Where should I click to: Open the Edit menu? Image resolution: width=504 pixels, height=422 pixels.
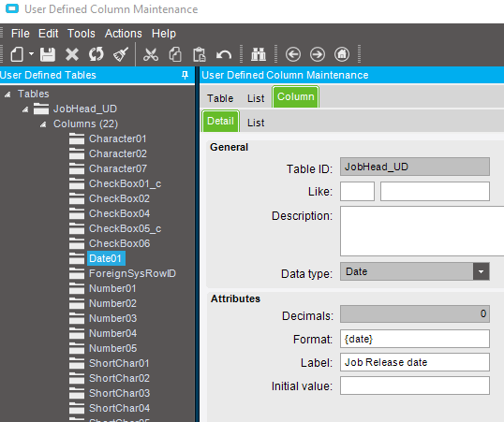pos(48,34)
